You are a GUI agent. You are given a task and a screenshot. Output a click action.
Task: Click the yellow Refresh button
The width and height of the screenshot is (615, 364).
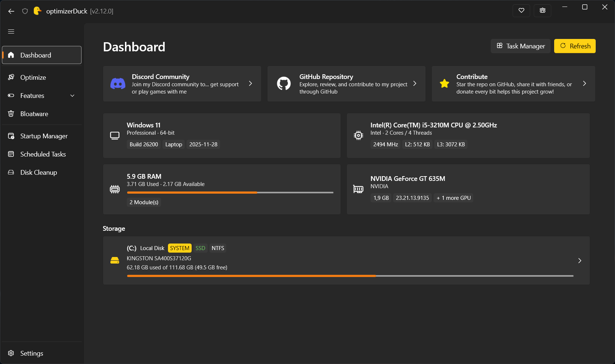[575, 46]
